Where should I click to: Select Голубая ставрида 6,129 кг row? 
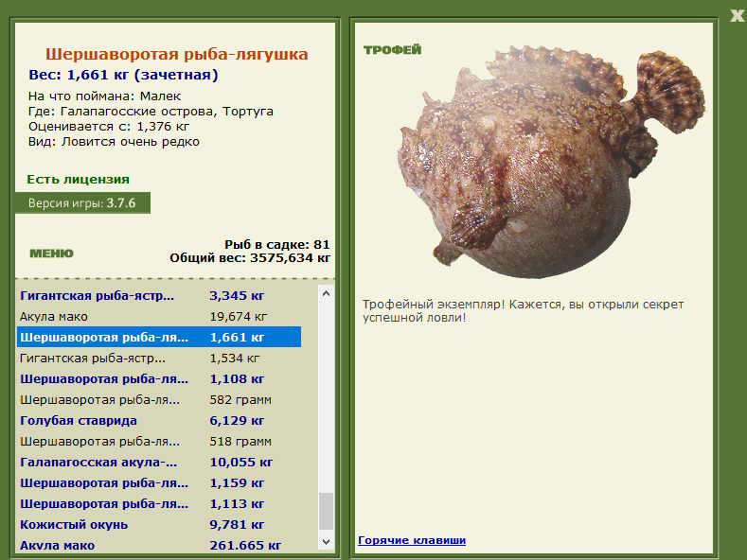[159, 421]
